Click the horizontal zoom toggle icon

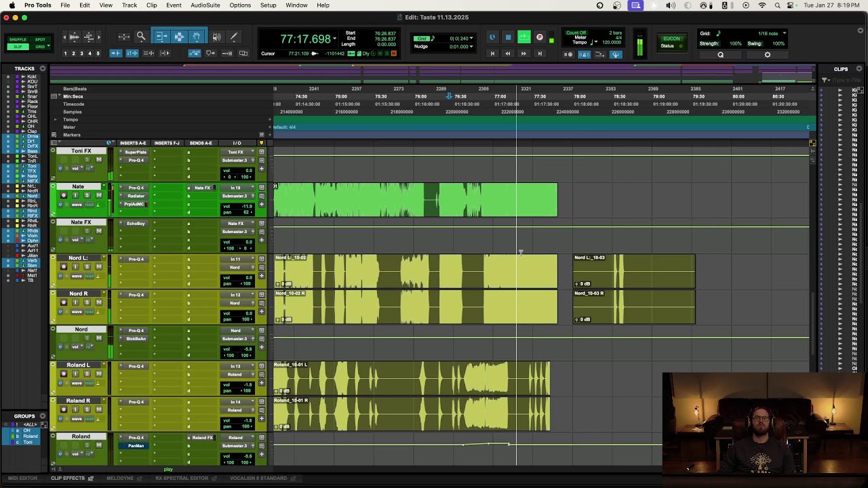point(123,37)
